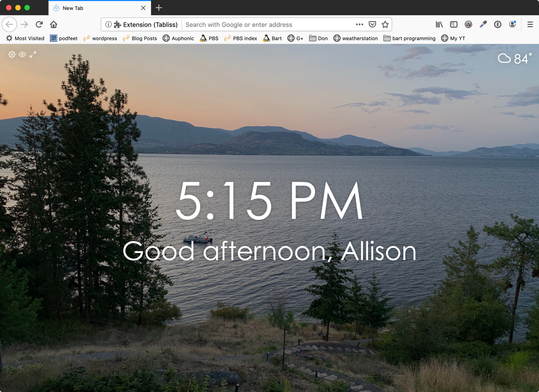Bookmark this page with the star icon
Image resolution: width=539 pixels, height=392 pixels.
pyautogui.click(x=385, y=25)
